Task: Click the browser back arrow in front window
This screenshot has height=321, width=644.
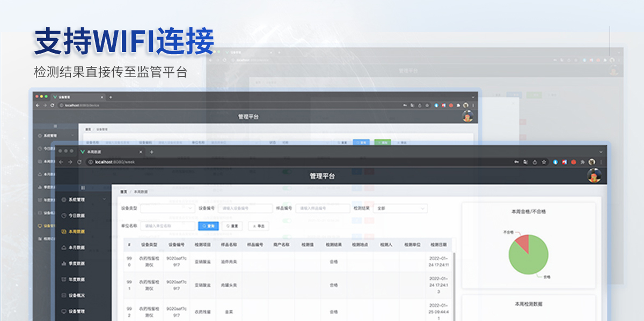Action: [x=61, y=162]
